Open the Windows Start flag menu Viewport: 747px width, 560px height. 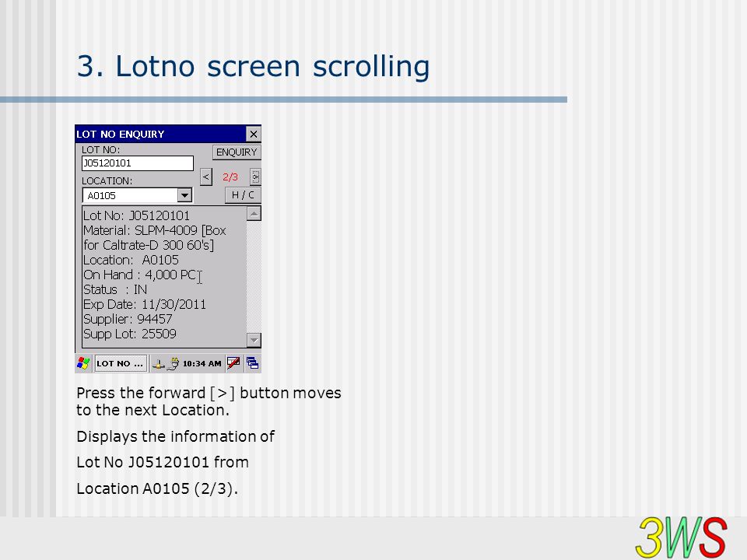[83, 363]
